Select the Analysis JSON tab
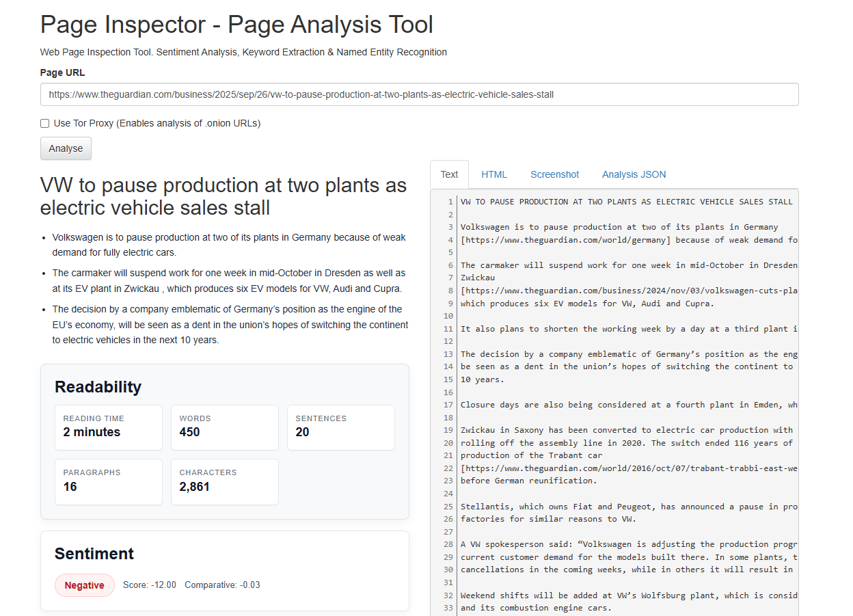Image resolution: width=853 pixels, height=616 pixels. tap(634, 174)
